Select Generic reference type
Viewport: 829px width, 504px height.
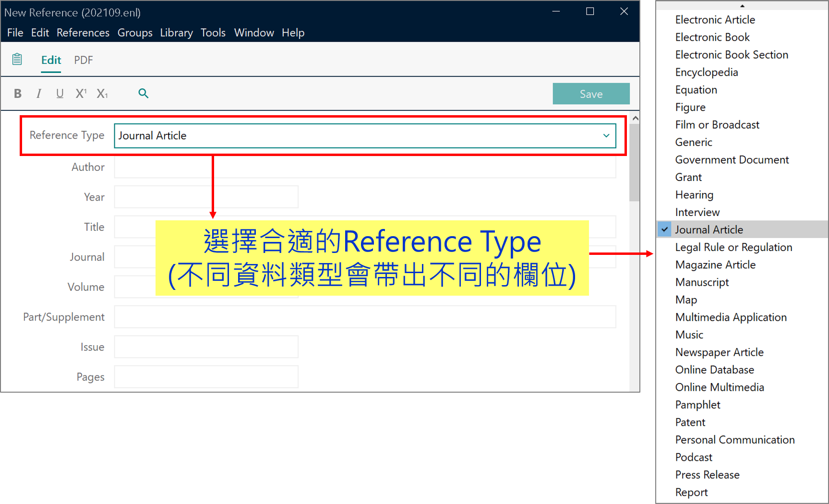[694, 142]
